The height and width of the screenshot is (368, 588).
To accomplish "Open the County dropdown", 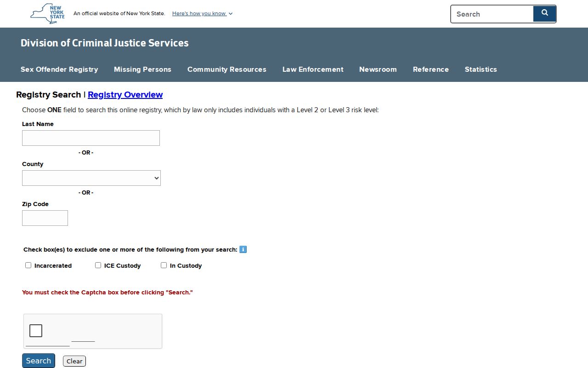I will point(91,178).
